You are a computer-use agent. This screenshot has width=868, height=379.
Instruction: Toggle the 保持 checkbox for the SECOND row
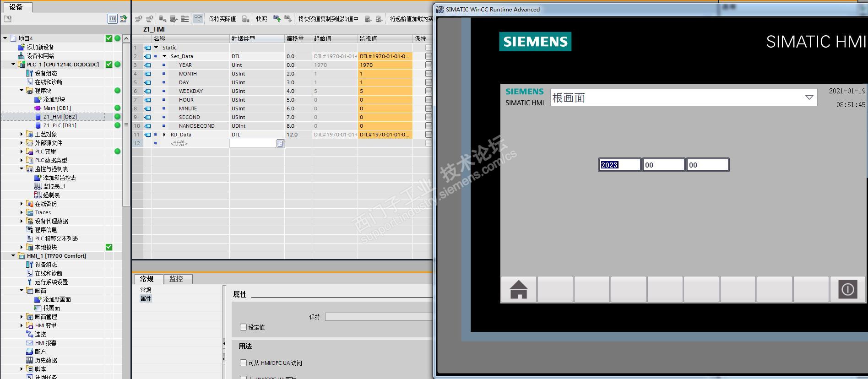(x=429, y=117)
